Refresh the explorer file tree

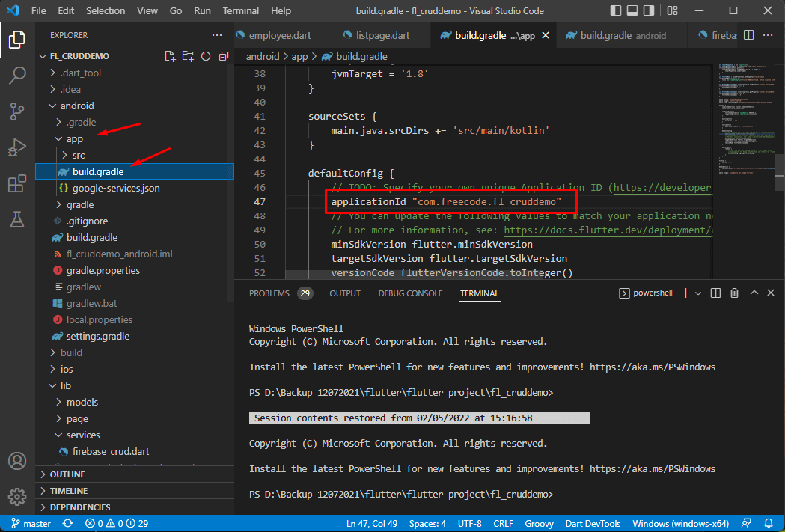[x=206, y=56]
